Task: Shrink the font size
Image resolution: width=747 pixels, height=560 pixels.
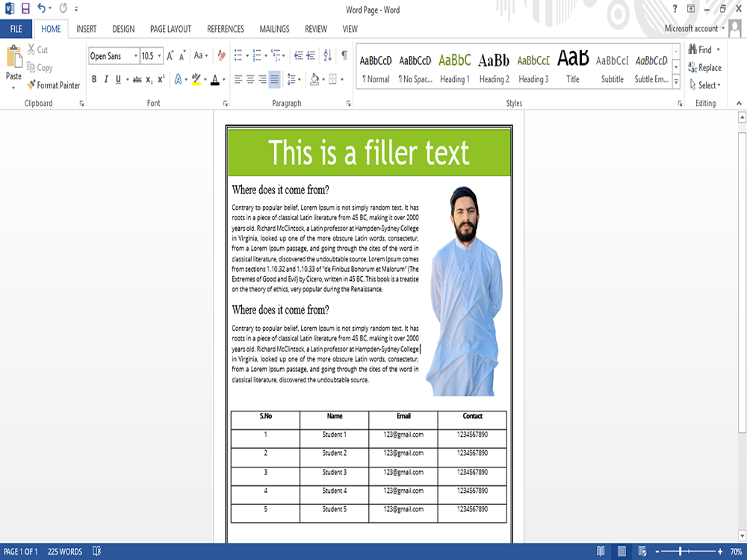Action: (182, 56)
